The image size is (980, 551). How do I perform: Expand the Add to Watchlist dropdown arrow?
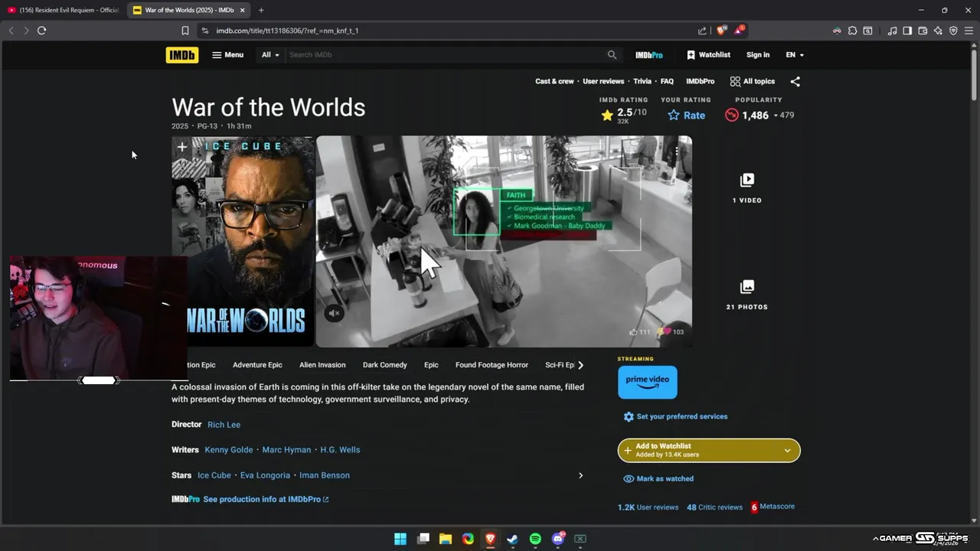[787, 451]
